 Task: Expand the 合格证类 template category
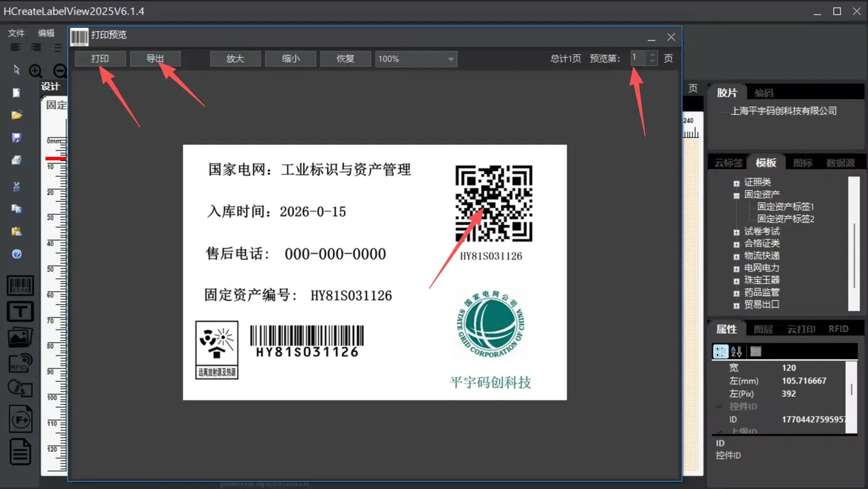737,244
